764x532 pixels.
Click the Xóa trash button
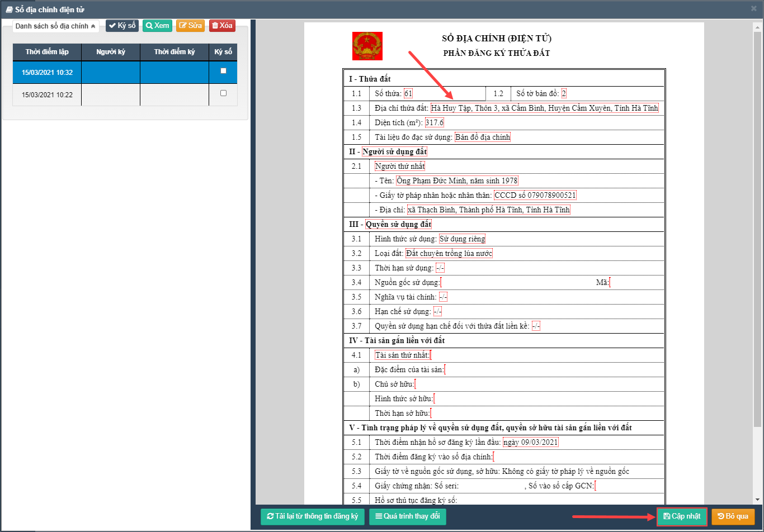pyautogui.click(x=222, y=26)
